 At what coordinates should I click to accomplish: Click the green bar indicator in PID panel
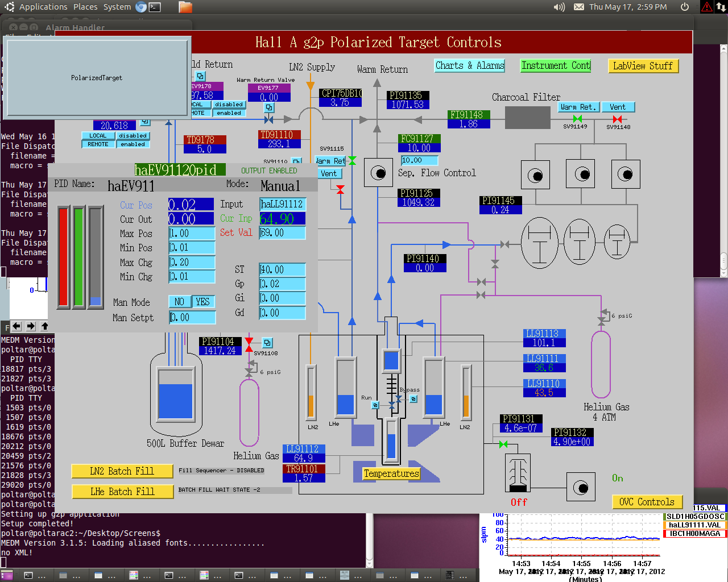(78, 257)
